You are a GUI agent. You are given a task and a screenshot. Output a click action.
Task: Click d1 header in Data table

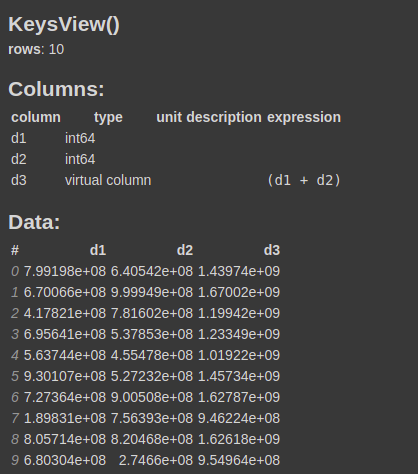[98, 250]
